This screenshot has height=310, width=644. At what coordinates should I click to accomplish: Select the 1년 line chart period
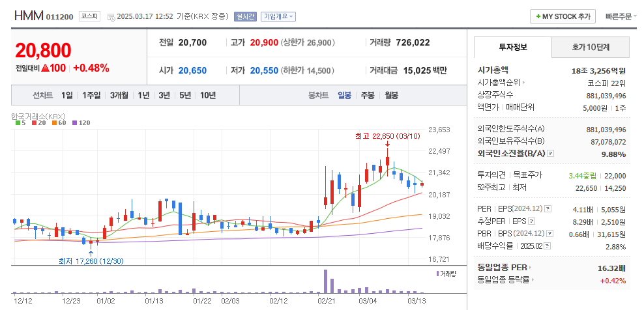tap(143, 96)
